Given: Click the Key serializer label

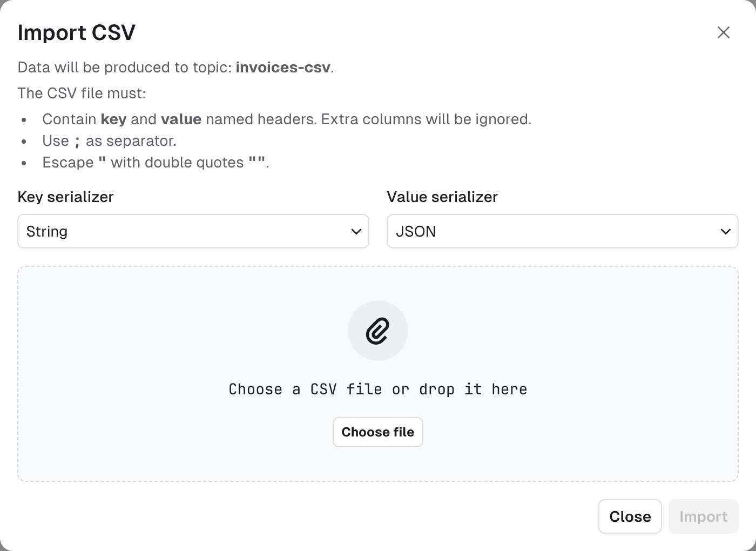Looking at the screenshot, I should click(66, 197).
